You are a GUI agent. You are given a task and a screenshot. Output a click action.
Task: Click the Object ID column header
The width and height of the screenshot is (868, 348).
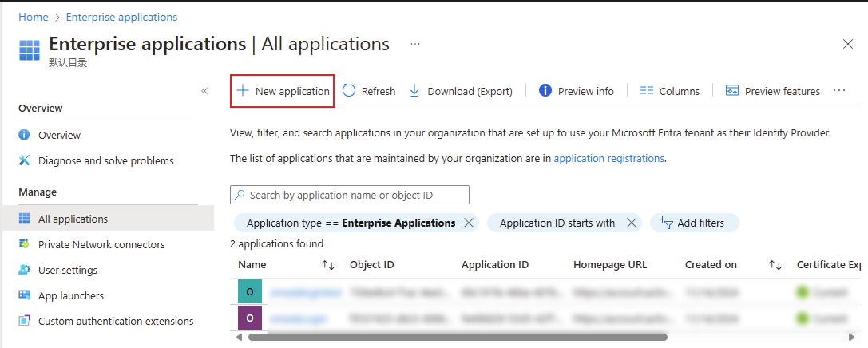pos(372,264)
